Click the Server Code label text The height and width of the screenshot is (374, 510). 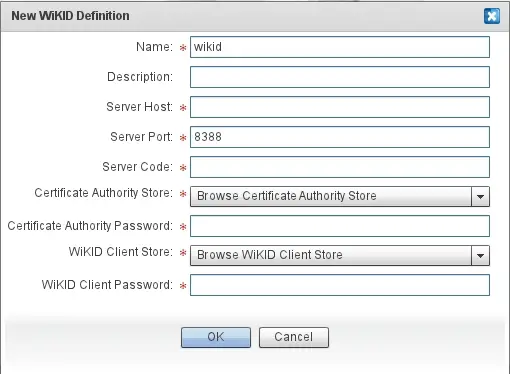(x=137, y=167)
